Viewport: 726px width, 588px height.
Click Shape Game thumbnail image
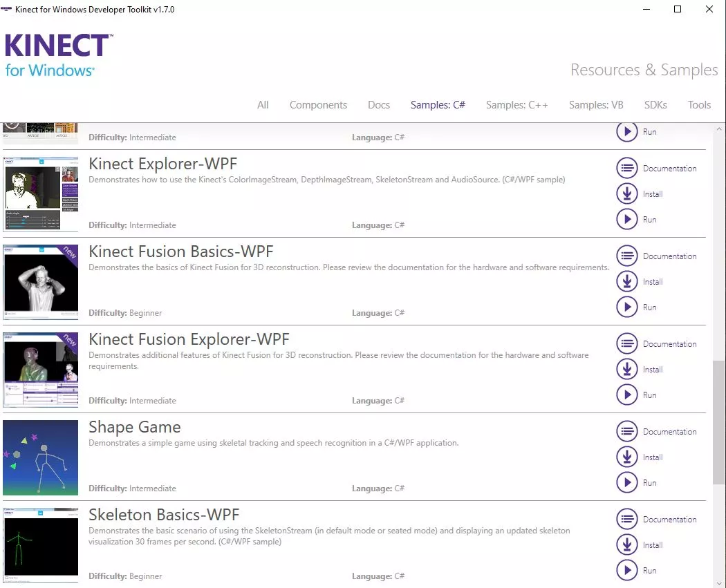click(41, 457)
